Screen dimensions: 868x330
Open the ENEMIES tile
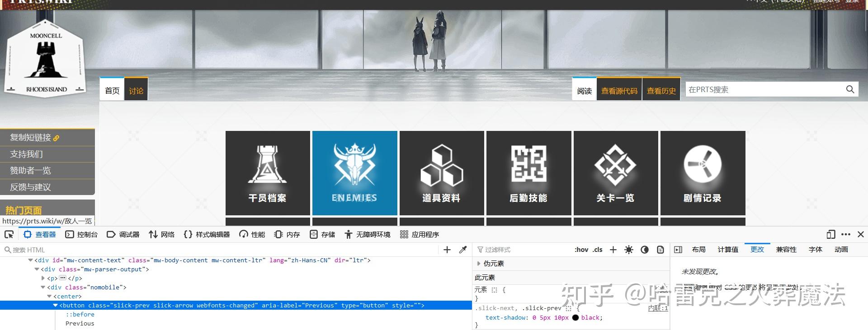[355, 173]
